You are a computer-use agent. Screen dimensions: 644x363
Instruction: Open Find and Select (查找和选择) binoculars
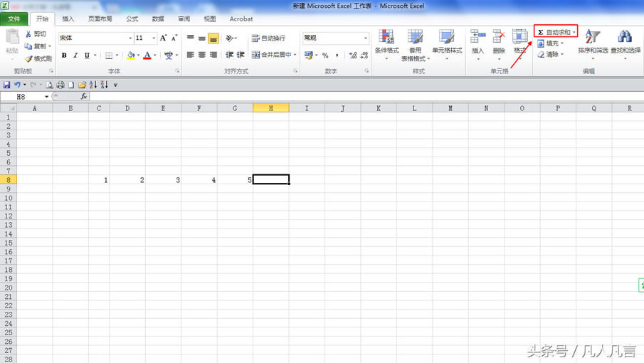(x=625, y=43)
